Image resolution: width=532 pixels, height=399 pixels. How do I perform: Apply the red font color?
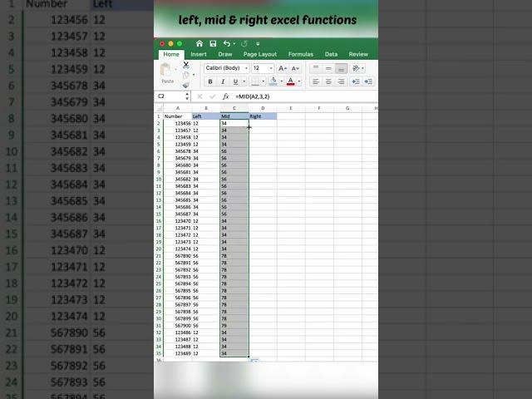[x=291, y=81]
